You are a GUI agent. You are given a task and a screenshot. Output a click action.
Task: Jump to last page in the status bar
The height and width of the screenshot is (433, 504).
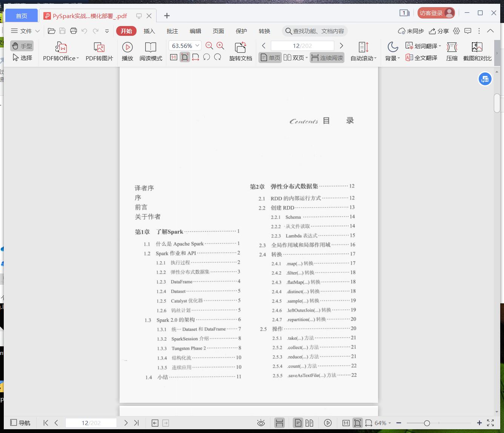click(137, 423)
